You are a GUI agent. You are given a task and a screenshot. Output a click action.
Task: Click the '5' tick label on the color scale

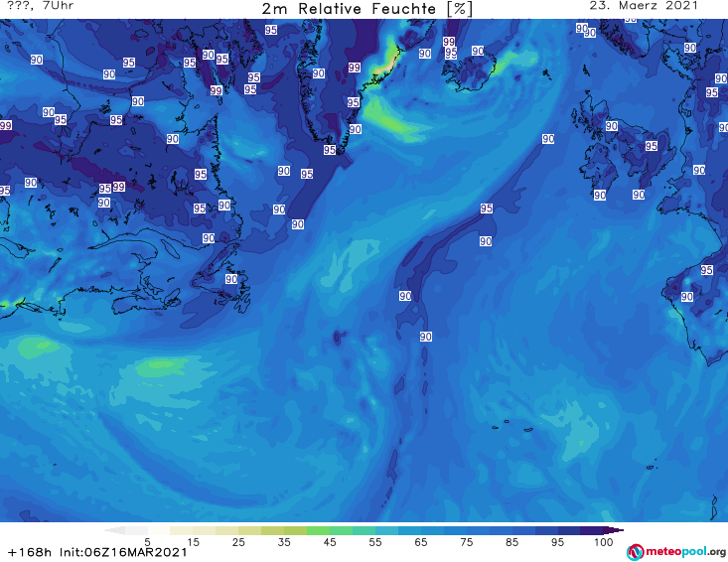pyautogui.click(x=147, y=541)
